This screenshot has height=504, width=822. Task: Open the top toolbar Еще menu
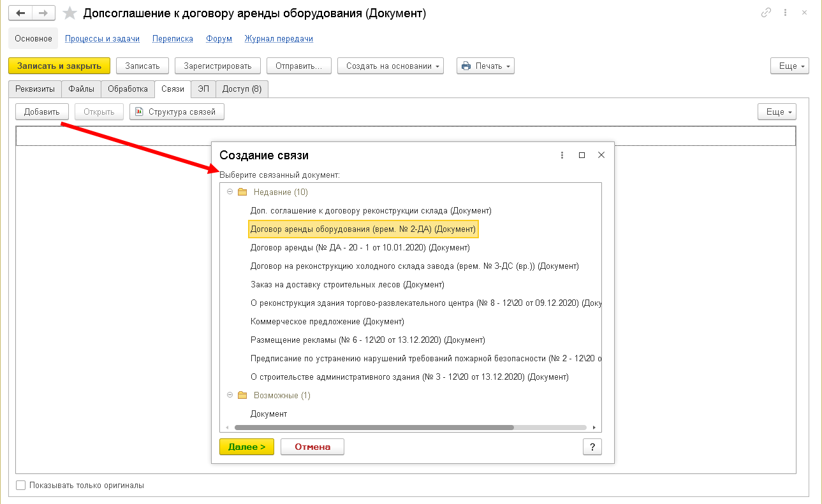789,66
